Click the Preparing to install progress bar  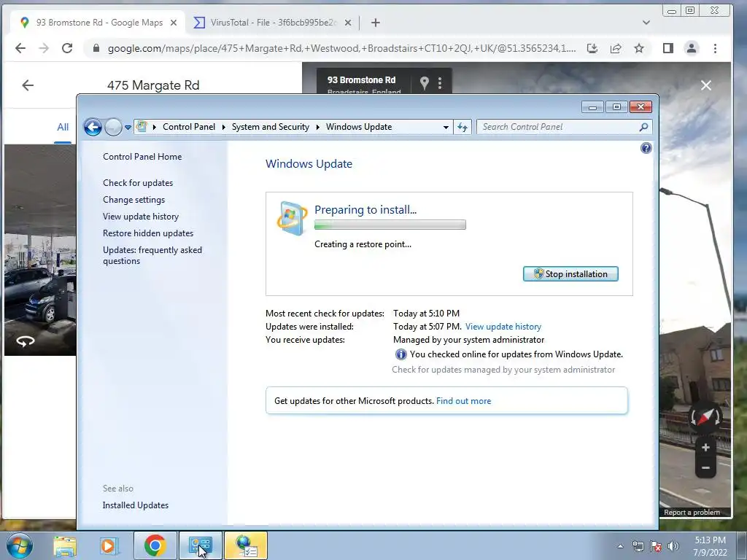(390, 225)
